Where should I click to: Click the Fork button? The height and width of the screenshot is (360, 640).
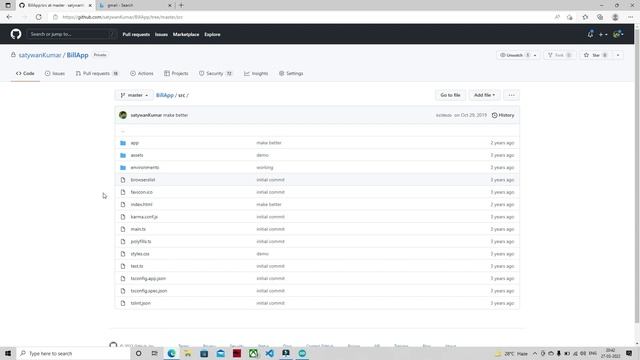pos(560,55)
